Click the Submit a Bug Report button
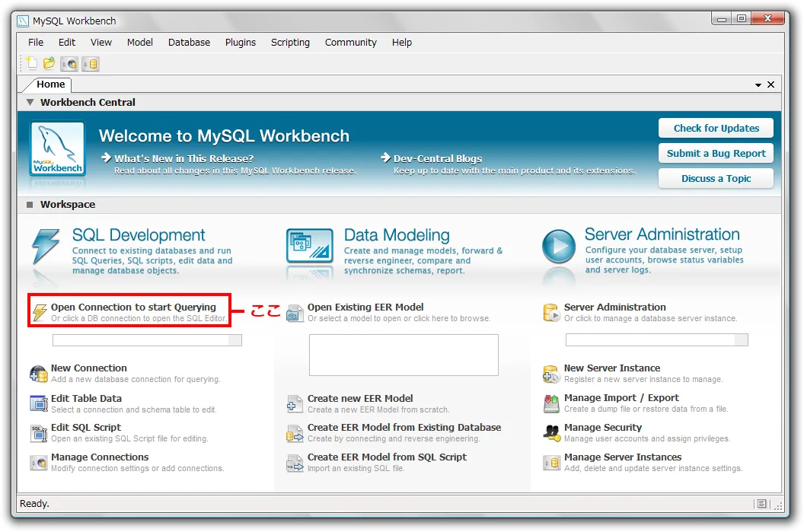 (716, 153)
